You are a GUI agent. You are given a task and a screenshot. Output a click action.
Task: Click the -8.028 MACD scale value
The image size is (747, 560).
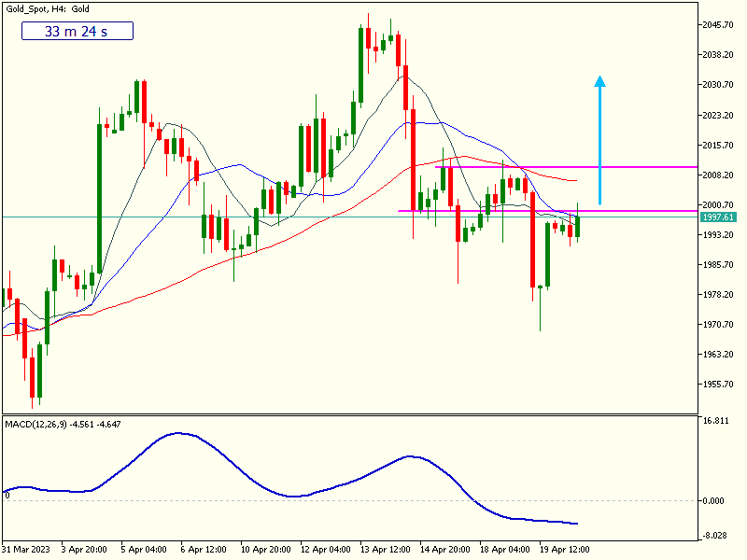(x=716, y=535)
